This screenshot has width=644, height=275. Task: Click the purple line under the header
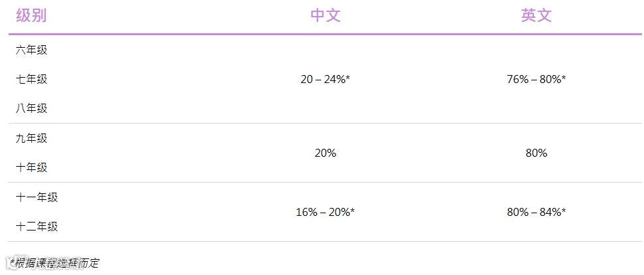[x=325, y=34]
